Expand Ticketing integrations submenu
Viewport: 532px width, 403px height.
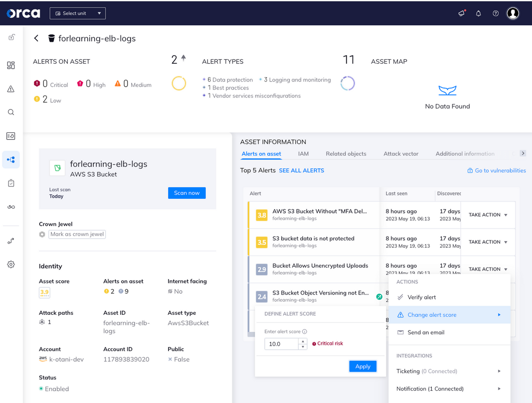coord(449,371)
